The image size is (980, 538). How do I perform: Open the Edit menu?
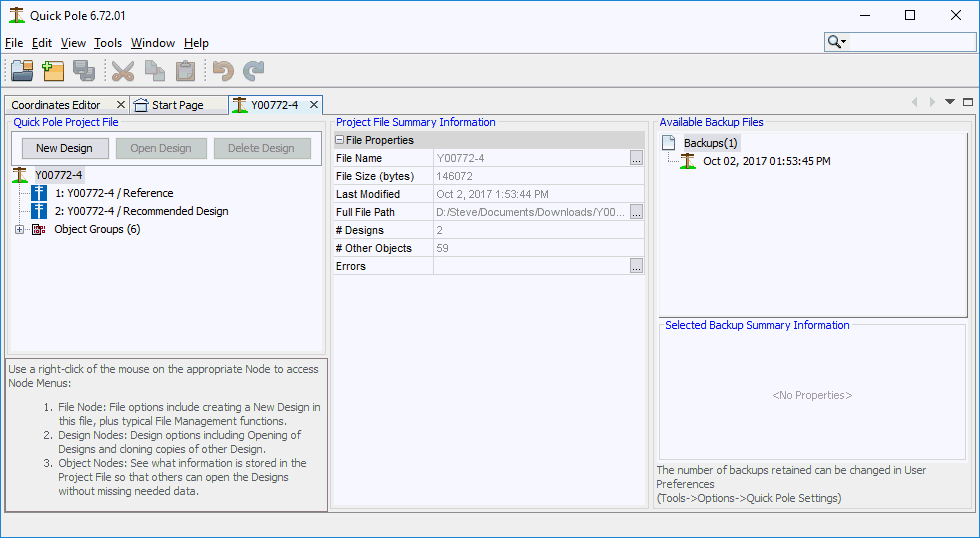(42, 43)
